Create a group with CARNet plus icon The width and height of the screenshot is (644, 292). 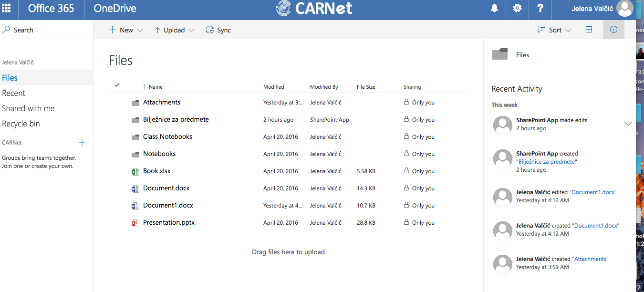(x=82, y=143)
